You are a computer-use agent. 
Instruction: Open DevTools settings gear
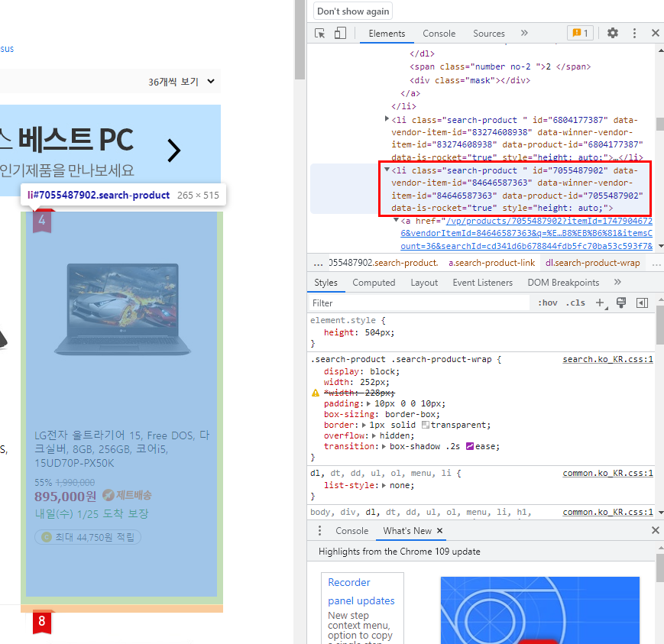coord(612,33)
